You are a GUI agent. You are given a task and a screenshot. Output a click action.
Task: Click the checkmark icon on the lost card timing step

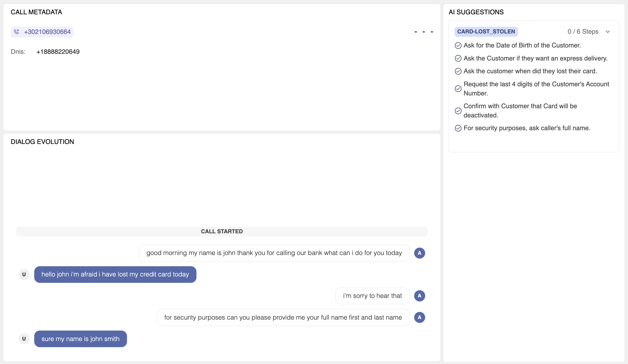[458, 71]
